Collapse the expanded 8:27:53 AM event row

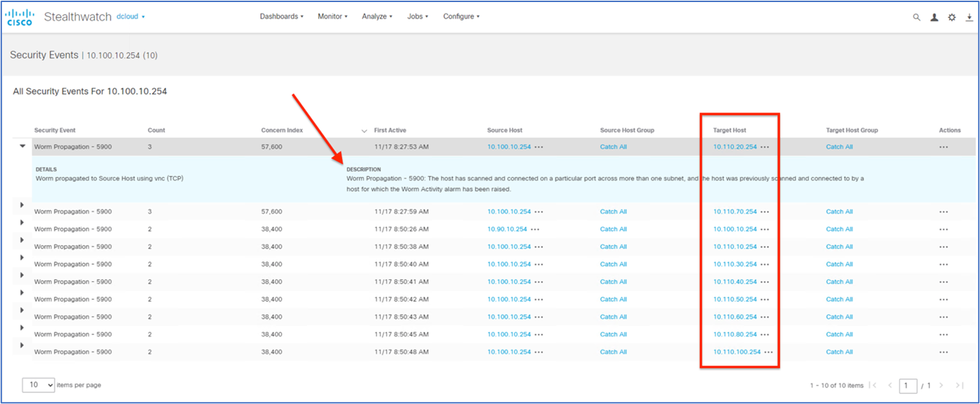click(22, 145)
